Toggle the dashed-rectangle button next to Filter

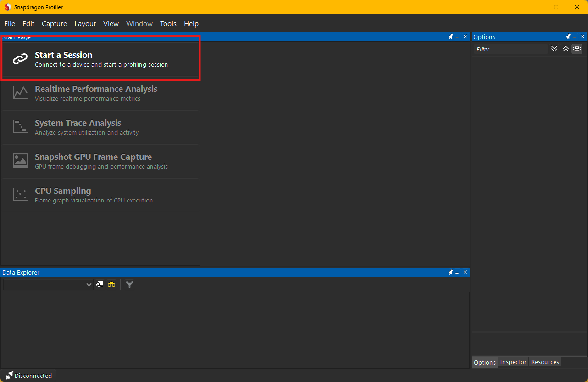(577, 49)
